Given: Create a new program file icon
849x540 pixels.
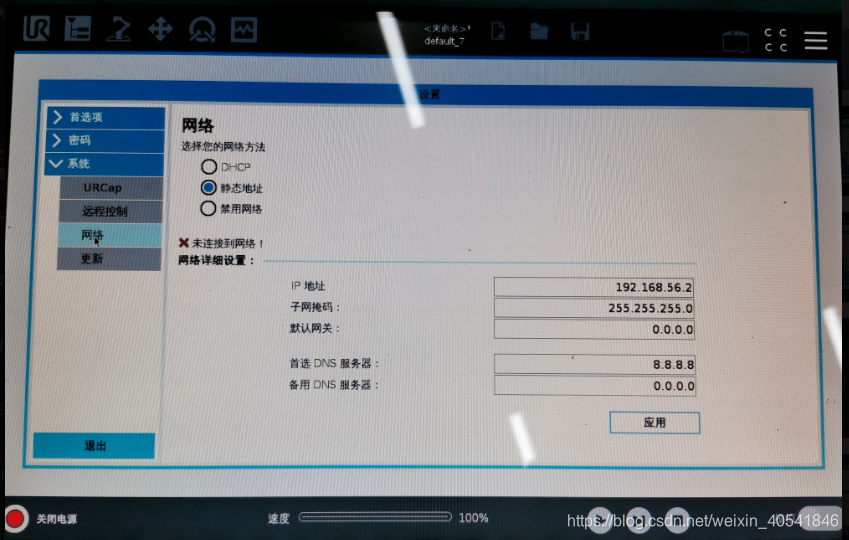Looking at the screenshot, I should click(498, 31).
